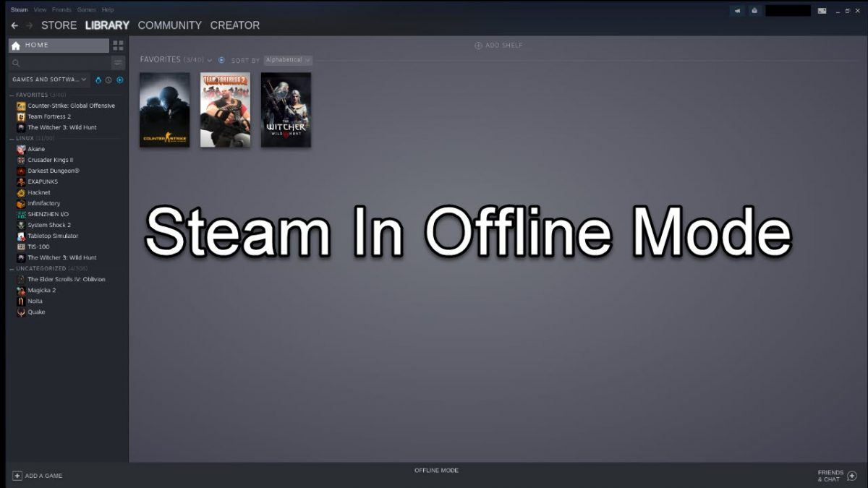Click the forward navigation arrow

30,25
